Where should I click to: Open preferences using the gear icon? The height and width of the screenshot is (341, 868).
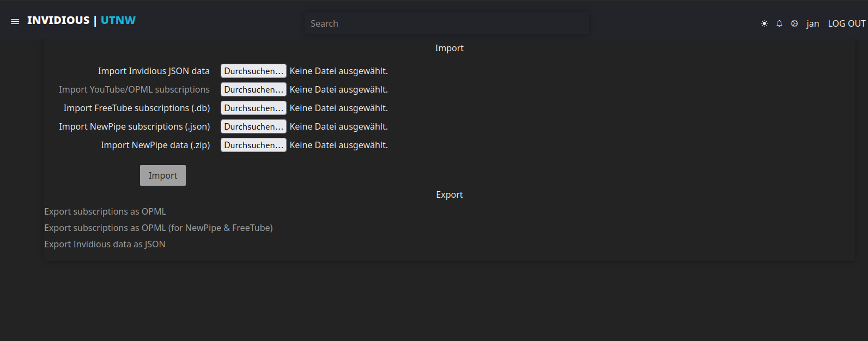[794, 23]
